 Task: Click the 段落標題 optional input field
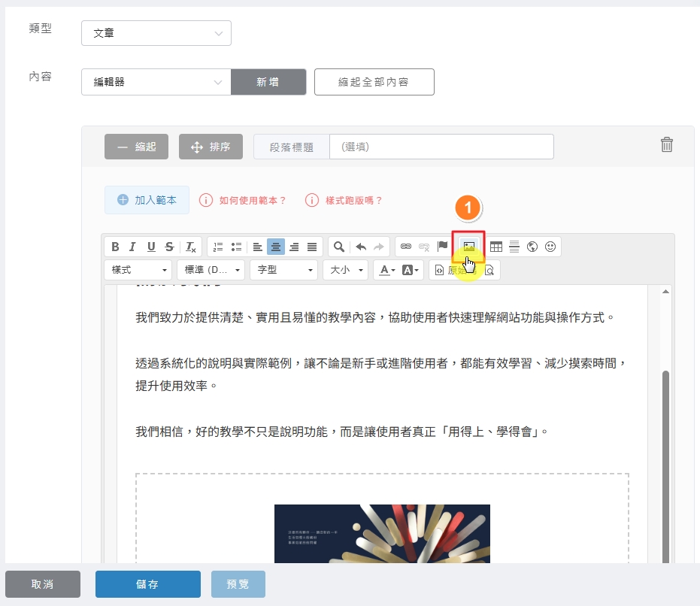[441, 147]
